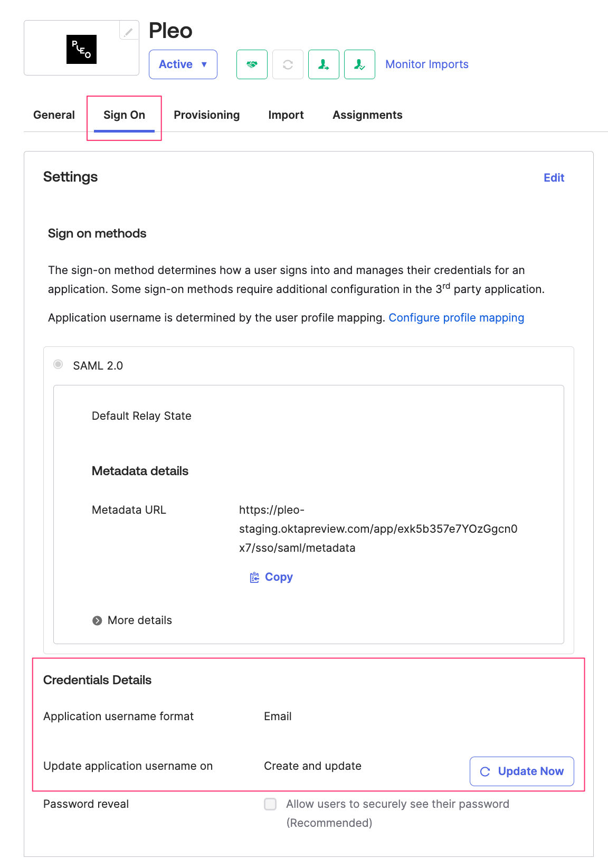Click Edit in the Settings section
The image size is (608, 868).
click(x=554, y=177)
